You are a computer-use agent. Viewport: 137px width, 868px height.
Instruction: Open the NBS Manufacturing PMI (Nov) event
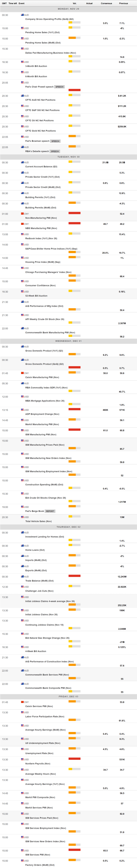tap(41, 228)
